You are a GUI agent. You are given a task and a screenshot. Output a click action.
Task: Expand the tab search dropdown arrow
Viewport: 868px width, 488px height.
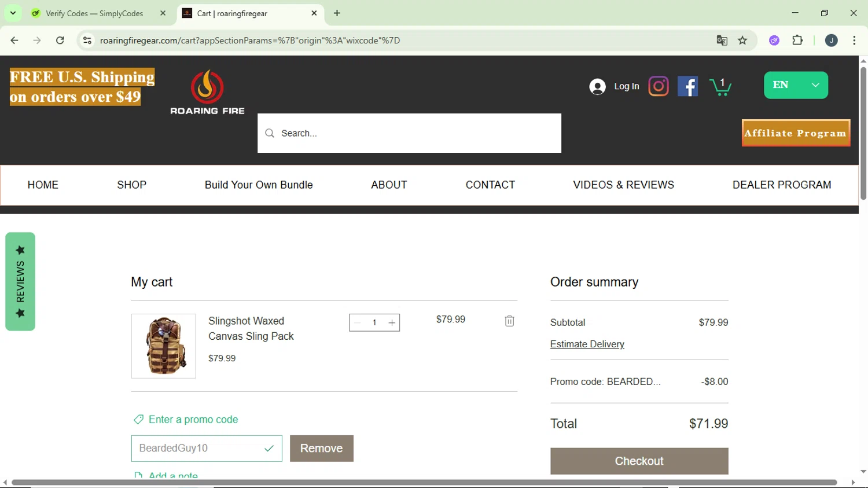tap(13, 13)
